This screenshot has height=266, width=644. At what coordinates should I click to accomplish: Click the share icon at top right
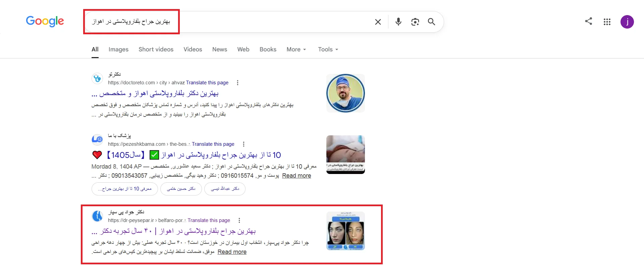click(x=588, y=21)
